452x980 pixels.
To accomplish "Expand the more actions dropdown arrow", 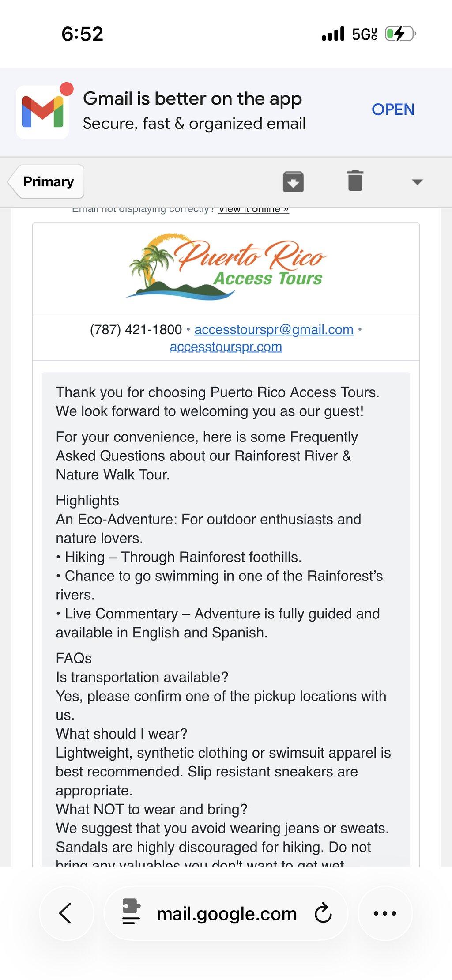I will click(x=417, y=182).
